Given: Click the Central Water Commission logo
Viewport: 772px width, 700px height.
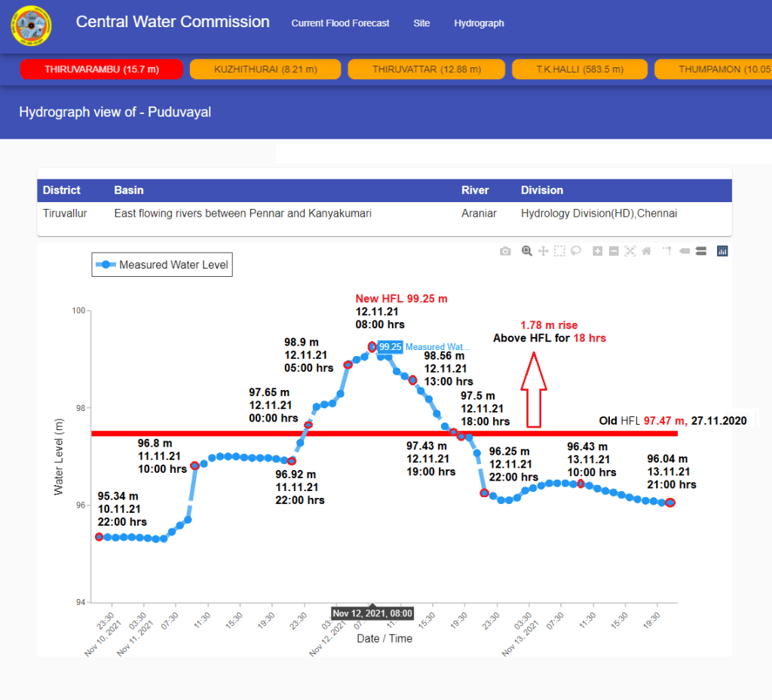Looking at the screenshot, I should coord(31,26).
